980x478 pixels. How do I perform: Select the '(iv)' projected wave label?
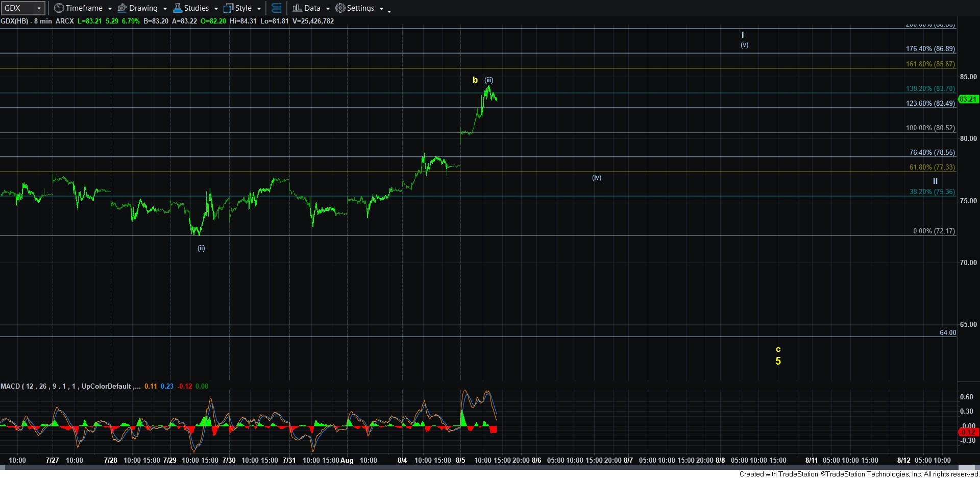(597, 177)
